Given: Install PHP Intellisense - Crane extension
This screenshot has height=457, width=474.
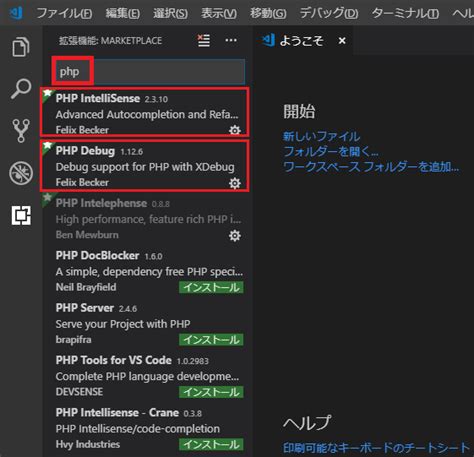Looking at the screenshot, I should [x=211, y=444].
